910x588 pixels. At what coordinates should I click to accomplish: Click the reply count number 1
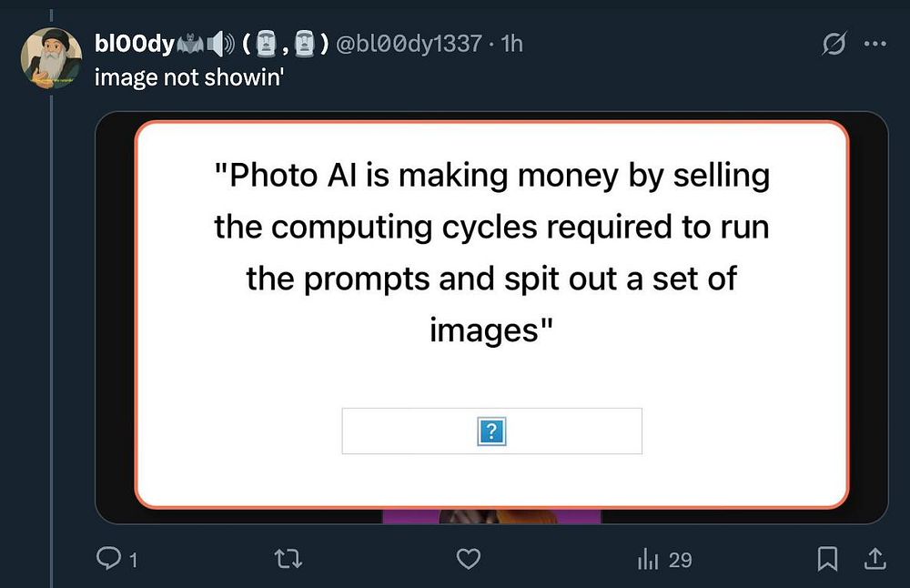(134, 560)
